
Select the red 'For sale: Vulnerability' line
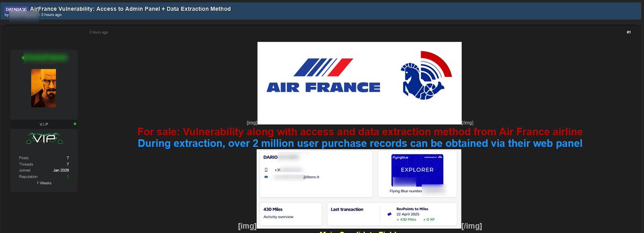(360, 132)
